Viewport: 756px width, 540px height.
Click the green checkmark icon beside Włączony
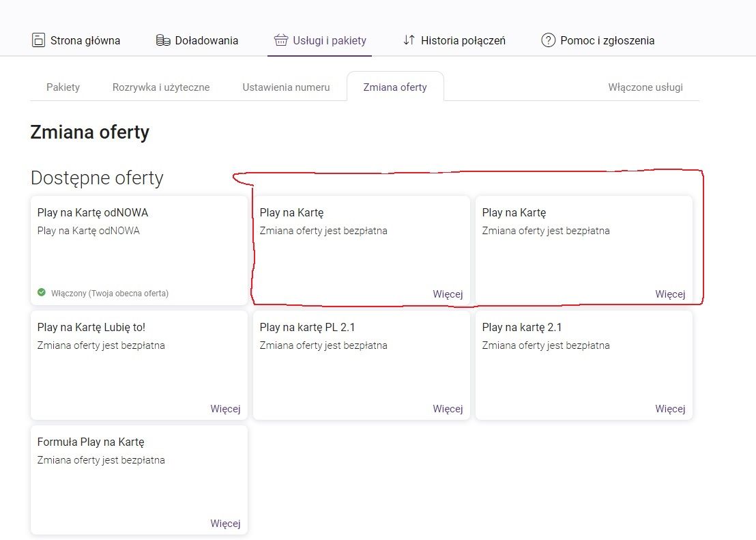[x=42, y=292]
